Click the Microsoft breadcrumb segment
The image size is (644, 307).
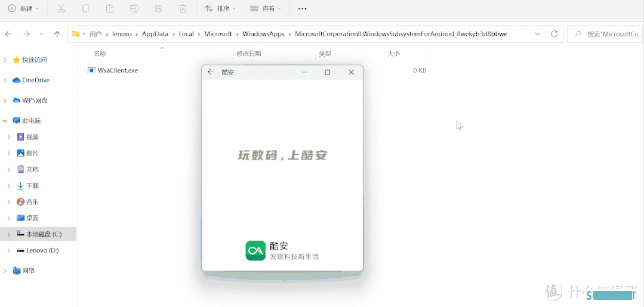pos(218,34)
